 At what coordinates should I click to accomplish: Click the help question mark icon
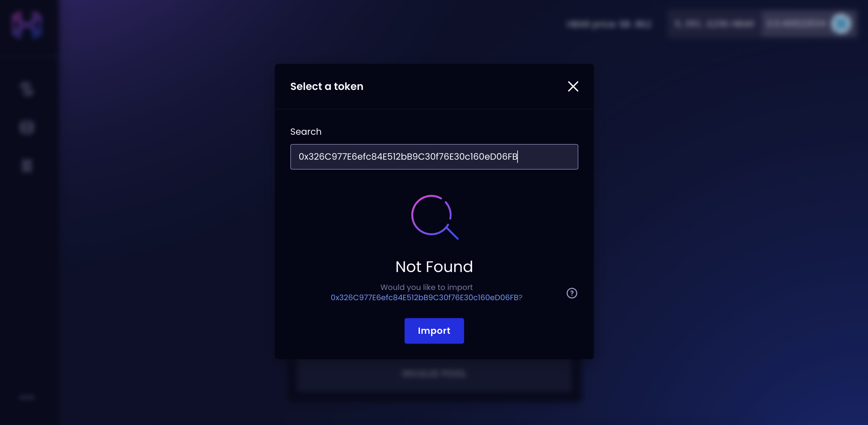[x=572, y=293]
